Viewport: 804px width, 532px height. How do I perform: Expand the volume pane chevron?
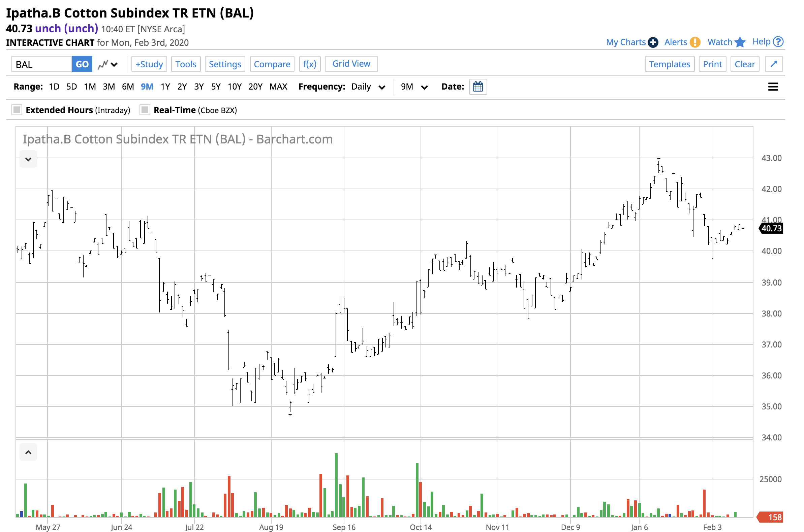[x=28, y=452]
